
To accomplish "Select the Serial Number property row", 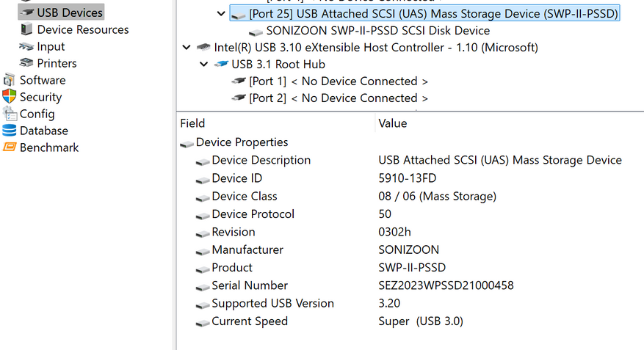I will (x=250, y=285).
